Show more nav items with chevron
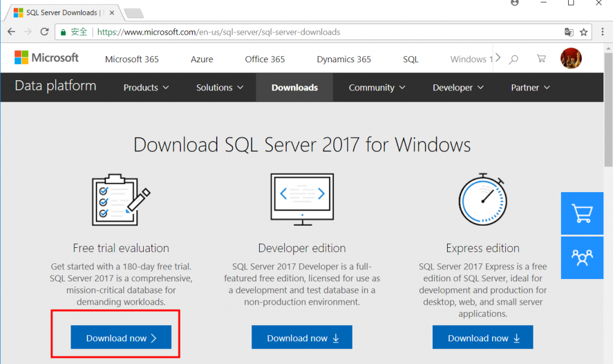Image resolution: width=613 pixels, height=364 pixels. [x=498, y=58]
